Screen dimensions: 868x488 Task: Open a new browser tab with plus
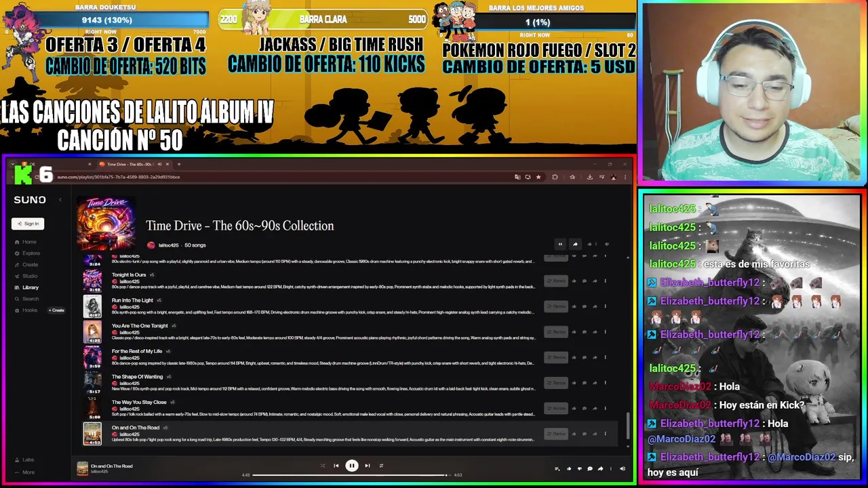(179, 164)
